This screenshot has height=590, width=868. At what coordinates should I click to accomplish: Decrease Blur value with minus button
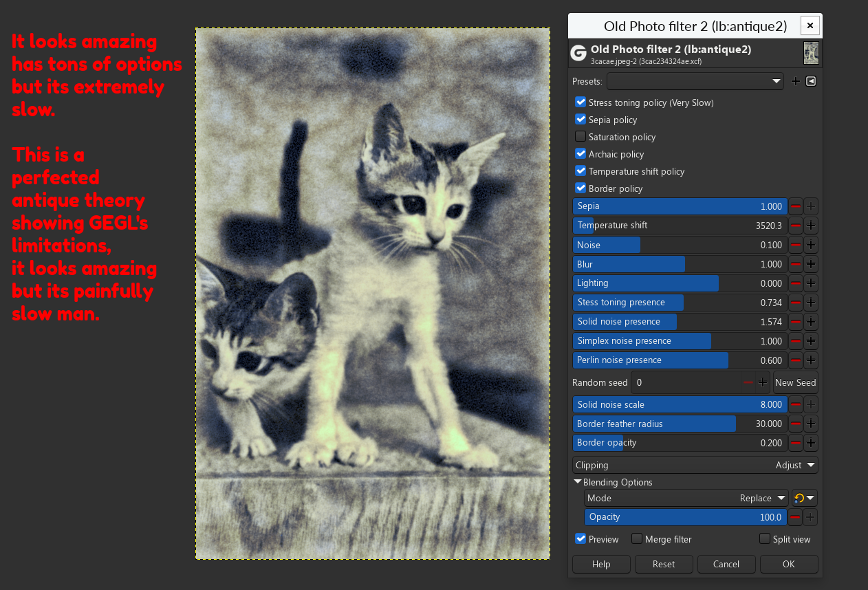click(795, 264)
